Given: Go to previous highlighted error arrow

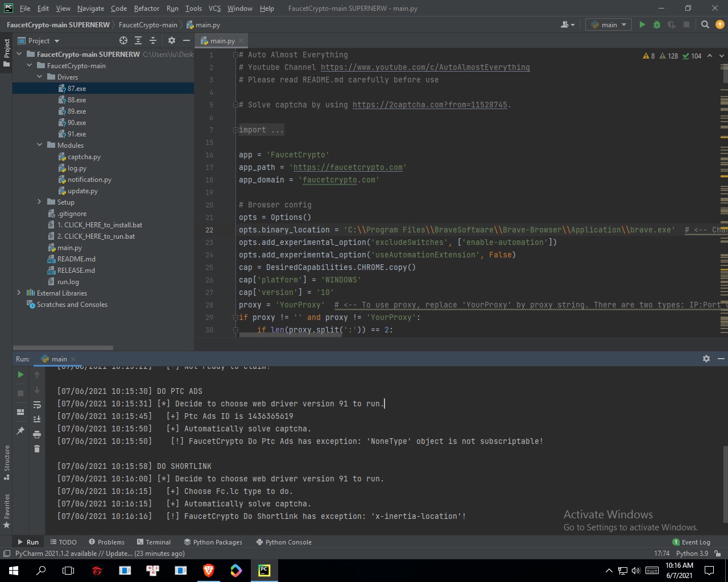Looking at the screenshot, I should pyautogui.click(x=710, y=56).
